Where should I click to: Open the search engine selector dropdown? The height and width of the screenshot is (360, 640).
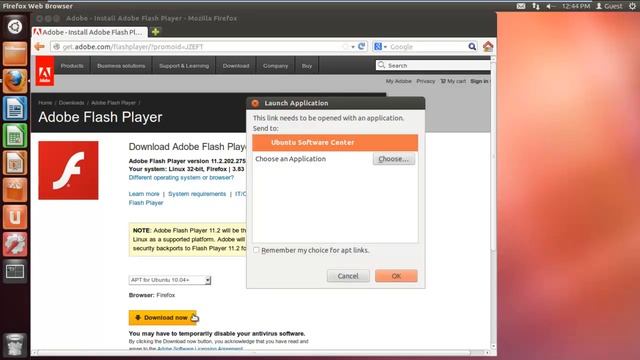pos(380,47)
